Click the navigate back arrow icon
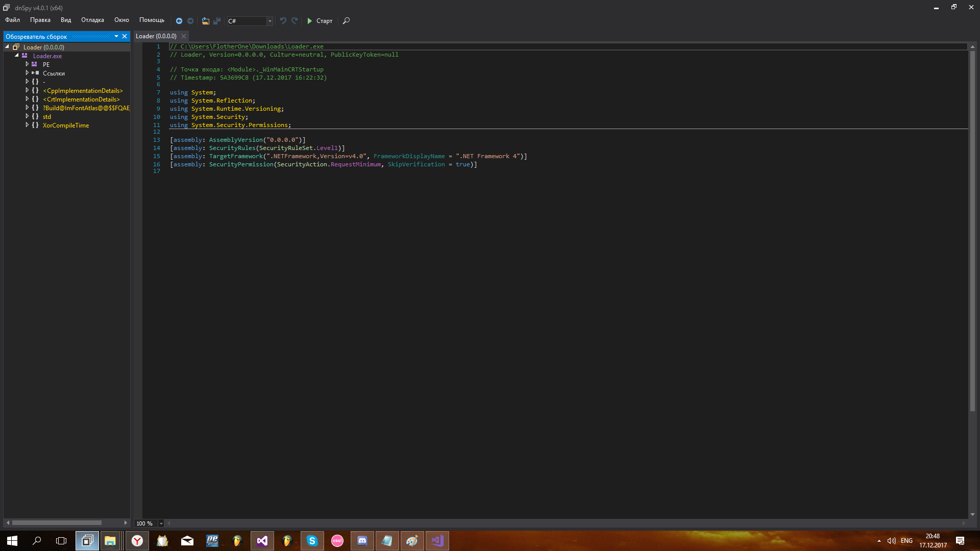The height and width of the screenshot is (551, 980). [179, 21]
